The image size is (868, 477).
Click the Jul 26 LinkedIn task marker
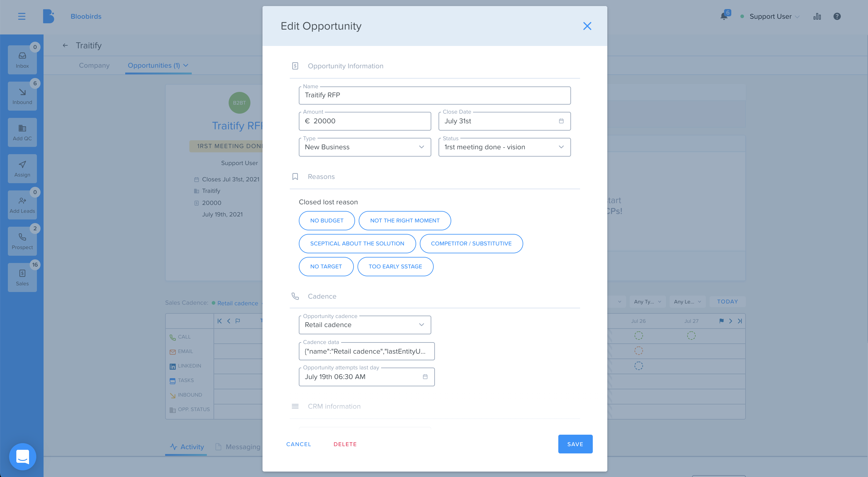click(638, 366)
